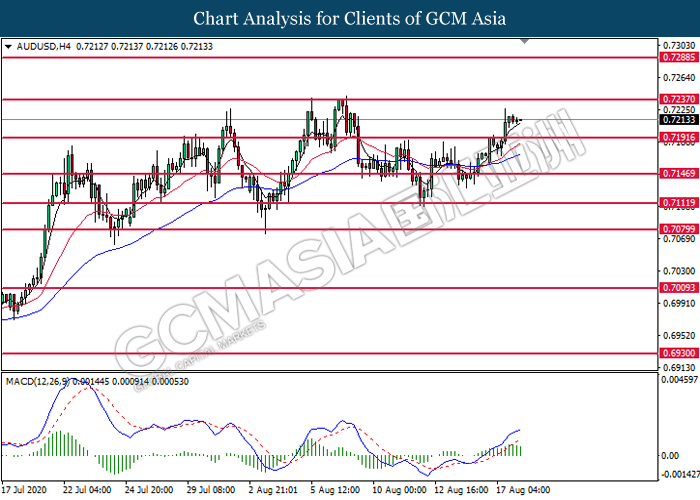Click the AUDUSD,H4 symbol label
The width and height of the screenshot is (700, 500).
(43, 46)
